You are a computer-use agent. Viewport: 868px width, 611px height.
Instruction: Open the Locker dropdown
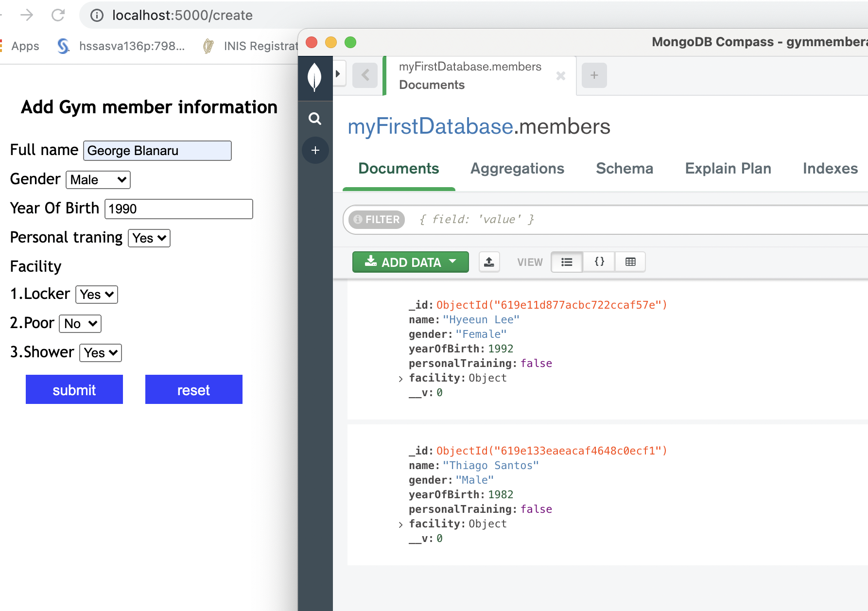point(97,295)
